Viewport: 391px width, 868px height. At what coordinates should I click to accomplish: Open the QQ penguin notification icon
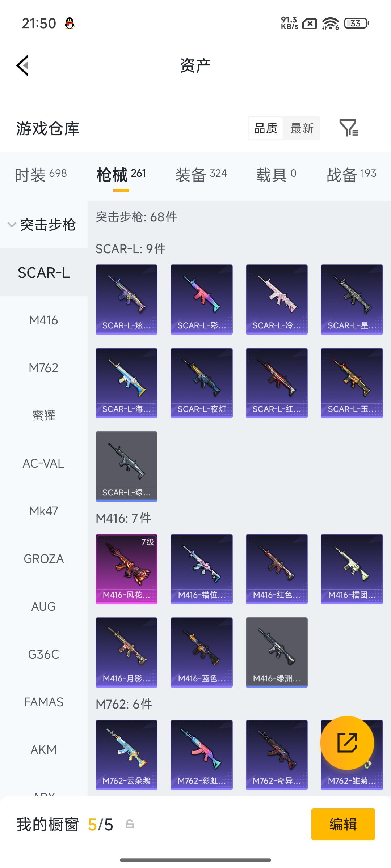(x=70, y=24)
